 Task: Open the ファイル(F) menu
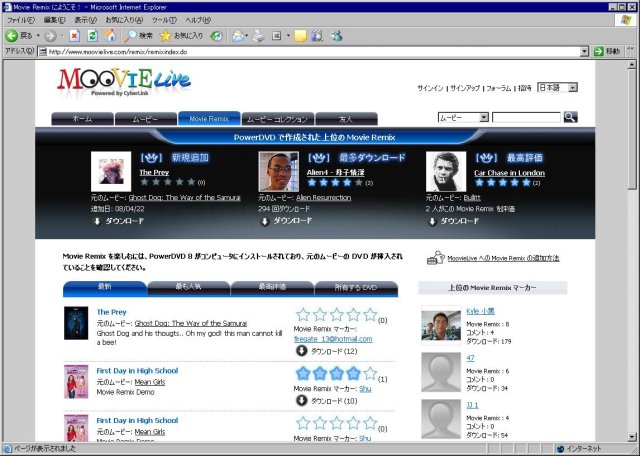(x=21, y=20)
